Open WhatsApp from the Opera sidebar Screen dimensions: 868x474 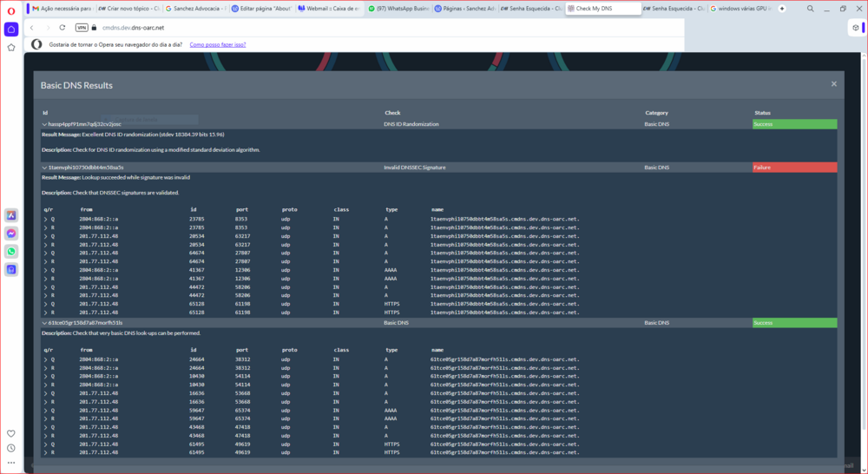(x=11, y=251)
